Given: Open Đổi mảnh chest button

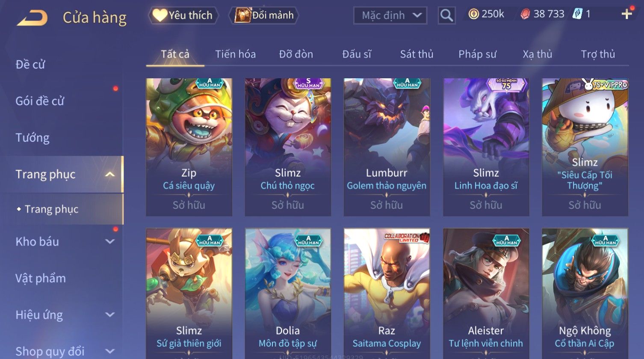Looking at the screenshot, I should 264,15.
